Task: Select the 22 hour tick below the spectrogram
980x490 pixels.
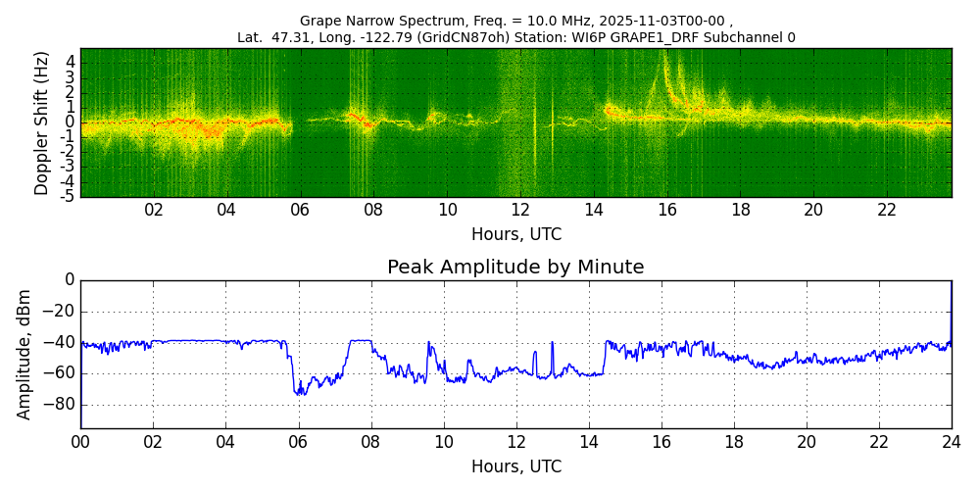Action: pos(887,211)
